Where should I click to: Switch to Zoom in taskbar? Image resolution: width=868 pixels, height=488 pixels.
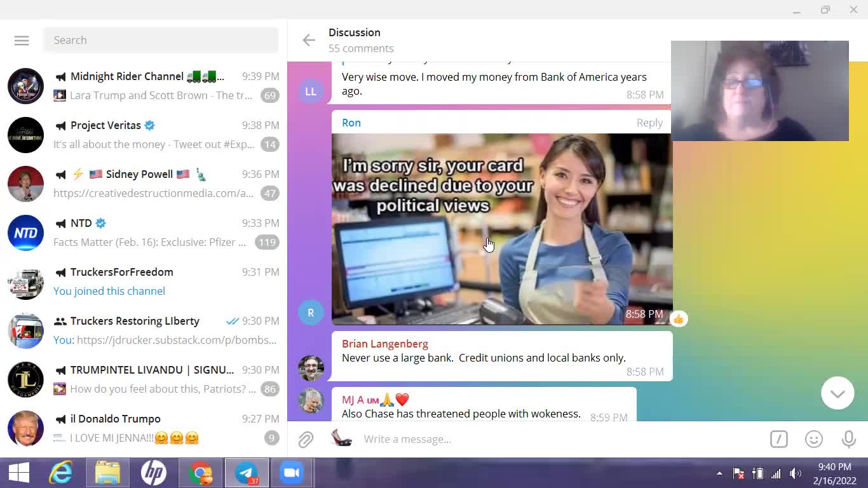292,473
